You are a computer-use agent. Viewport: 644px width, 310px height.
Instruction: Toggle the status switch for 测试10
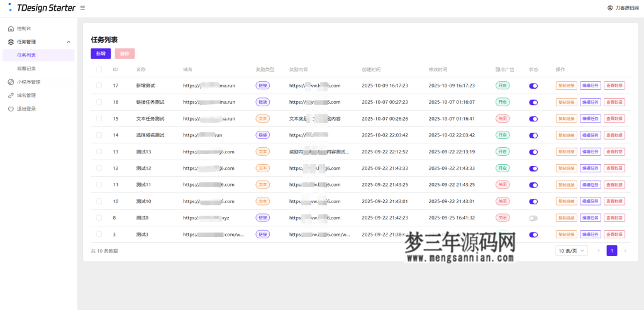point(533,202)
